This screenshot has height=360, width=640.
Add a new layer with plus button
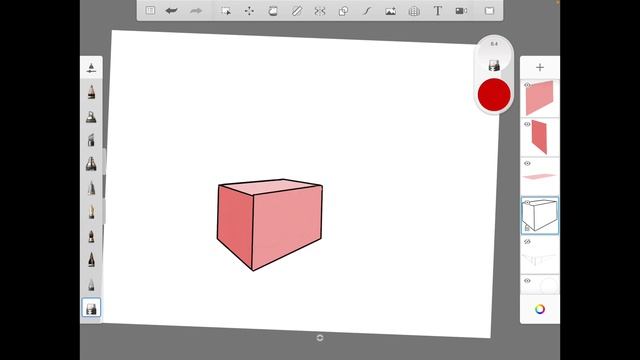pos(540,67)
